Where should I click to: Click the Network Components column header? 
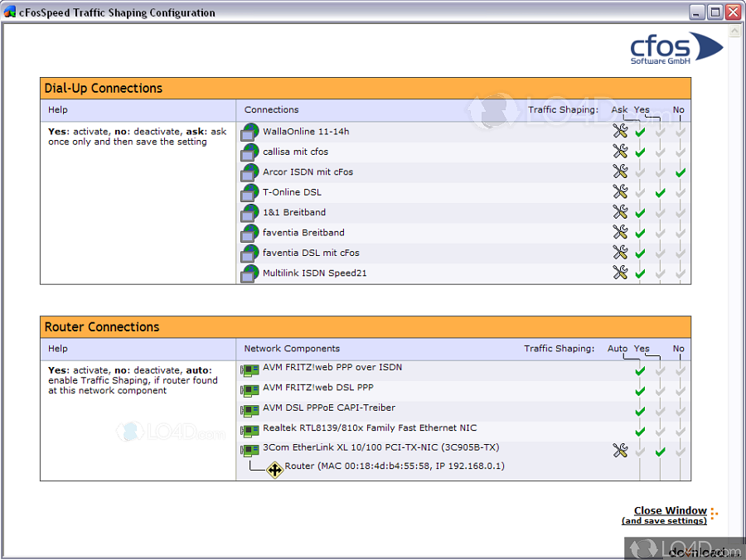pyautogui.click(x=292, y=349)
